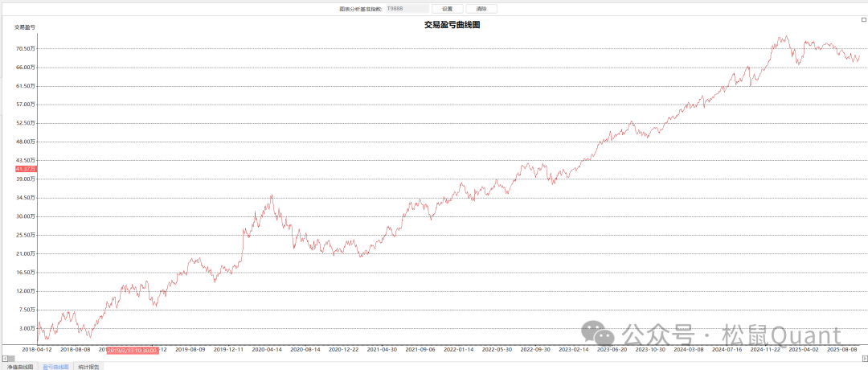Click the 70.50万 y-axis value
This screenshot has width=868, height=370.
point(25,48)
